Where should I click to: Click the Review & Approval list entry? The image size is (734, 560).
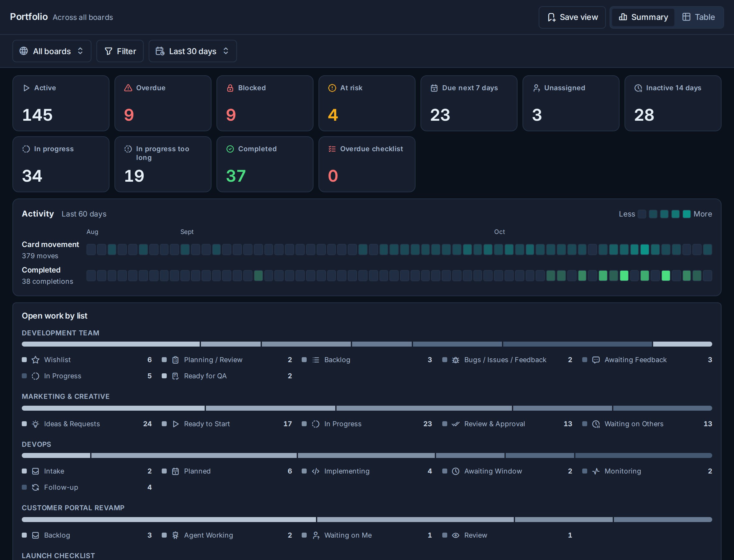pos(507,424)
